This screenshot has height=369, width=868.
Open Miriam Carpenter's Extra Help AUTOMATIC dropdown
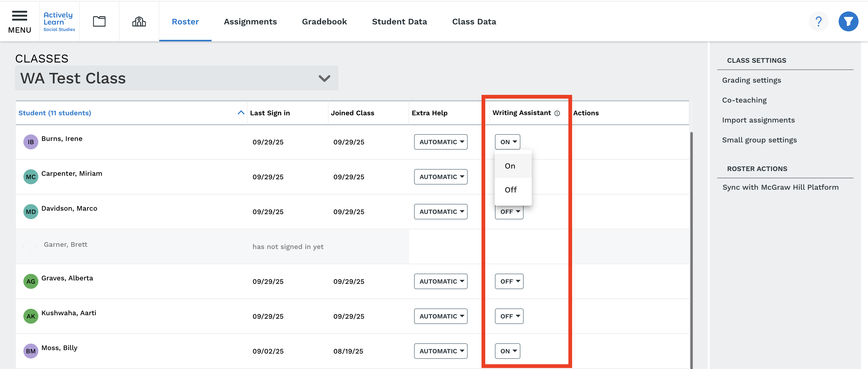click(440, 177)
